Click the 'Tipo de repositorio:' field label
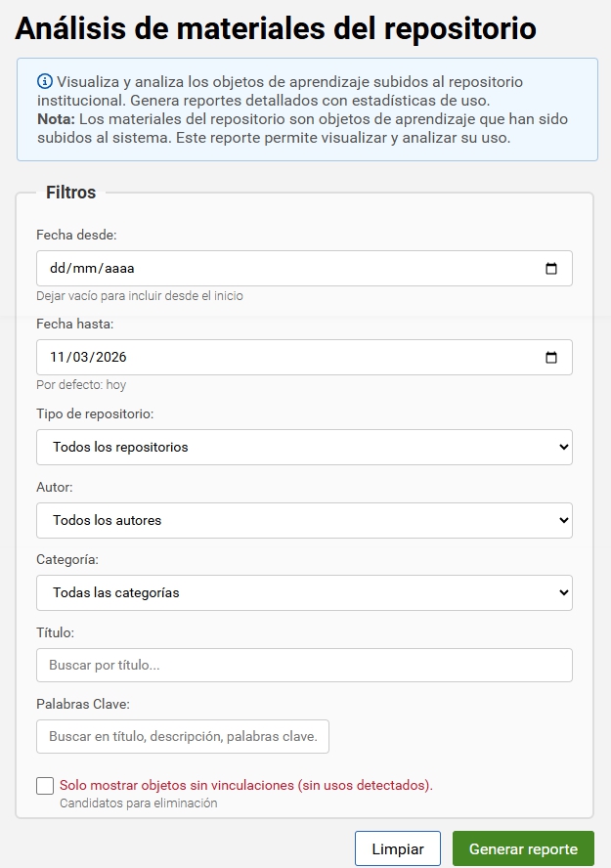This screenshot has height=868, width=611. point(95,413)
